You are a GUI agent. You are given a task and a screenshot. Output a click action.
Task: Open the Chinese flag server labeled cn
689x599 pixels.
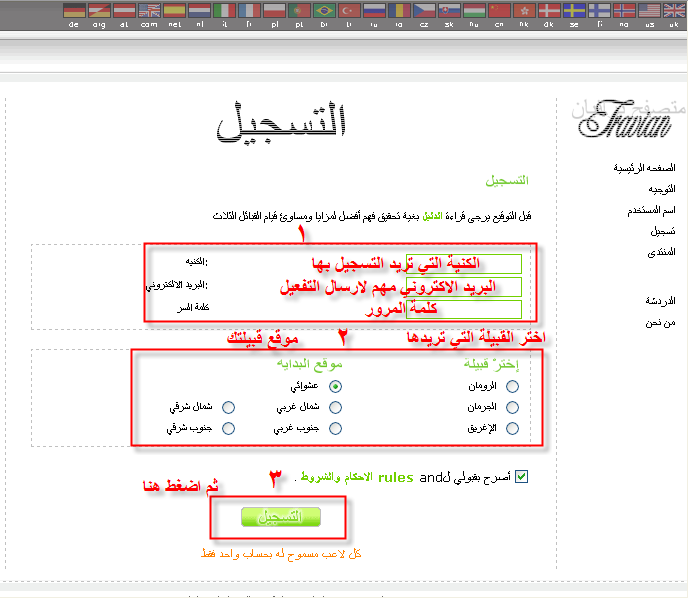(498, 11)
